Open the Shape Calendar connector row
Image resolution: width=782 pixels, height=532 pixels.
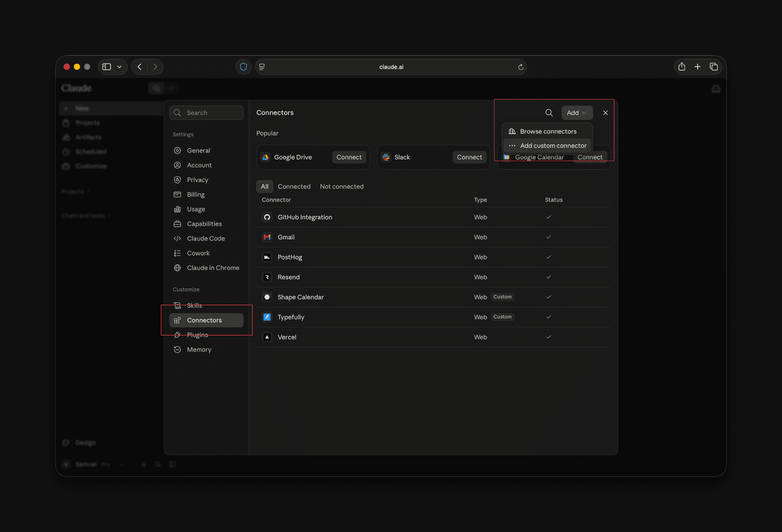pos(434,297)
